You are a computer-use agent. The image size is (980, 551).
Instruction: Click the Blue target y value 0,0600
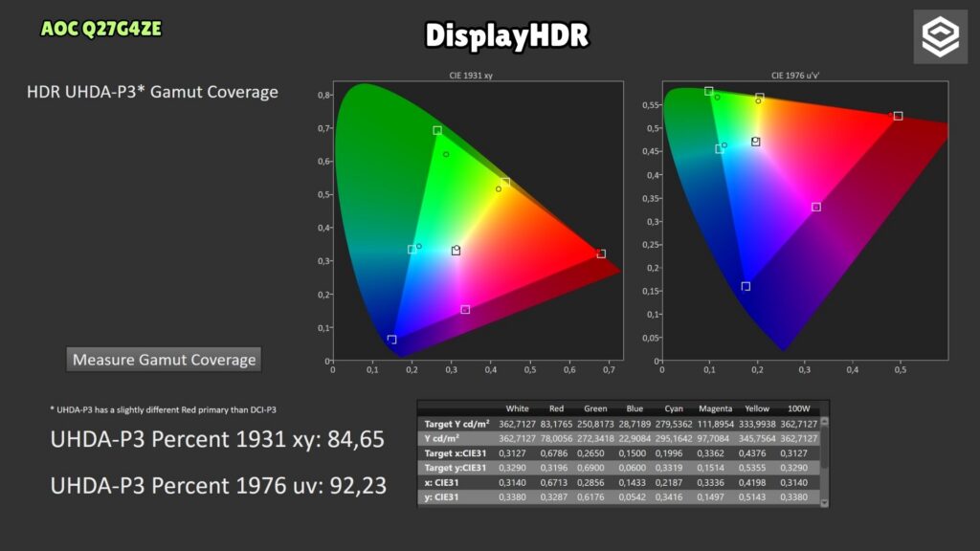click(x=632, y=468)
